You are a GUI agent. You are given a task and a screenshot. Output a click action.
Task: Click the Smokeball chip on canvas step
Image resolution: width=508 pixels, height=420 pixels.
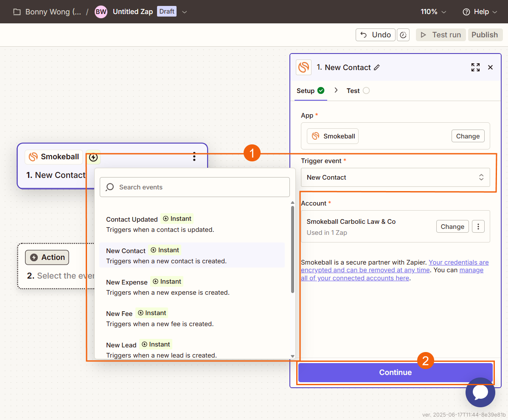tap(54, 157)
